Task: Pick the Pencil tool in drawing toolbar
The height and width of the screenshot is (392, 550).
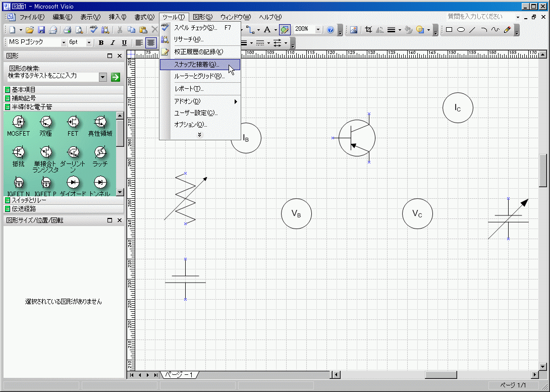Action: tap(508, 30)
